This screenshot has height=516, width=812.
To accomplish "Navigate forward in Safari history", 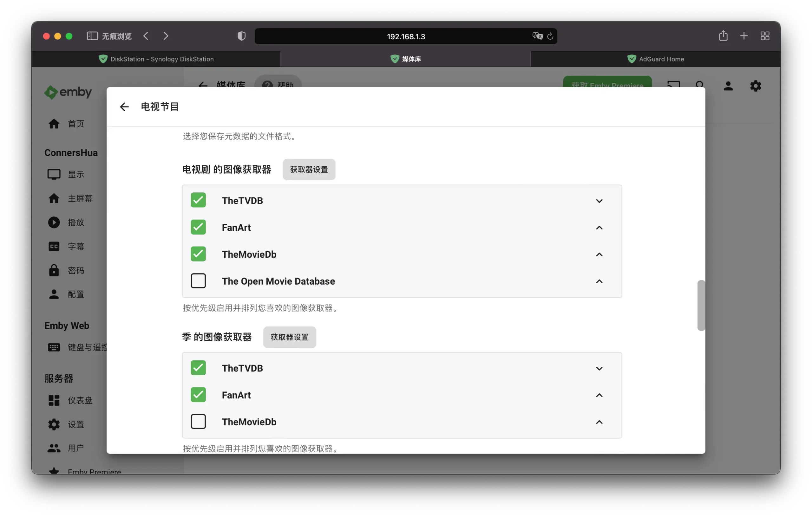I will [166, 36].
